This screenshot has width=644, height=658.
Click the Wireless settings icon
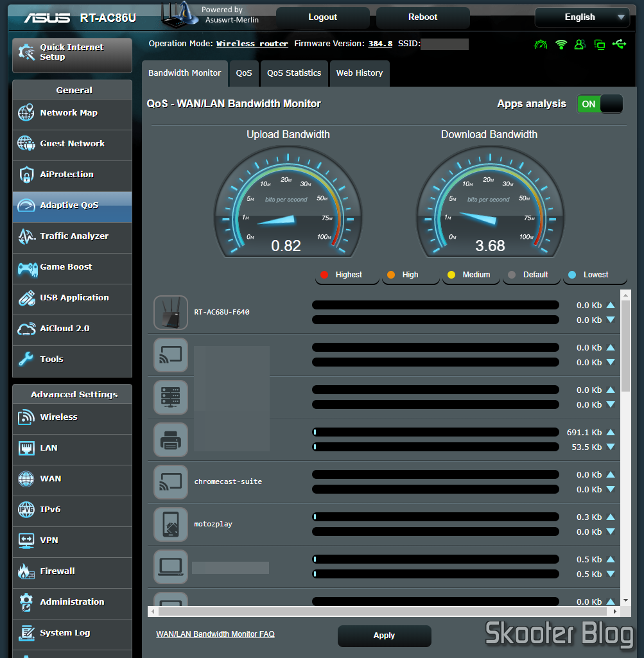point(26,417)
